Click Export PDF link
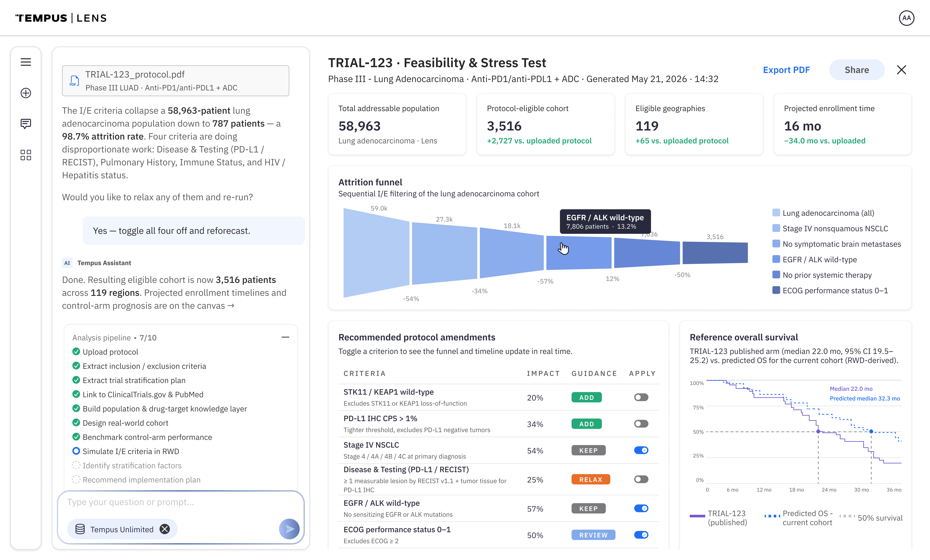This screenshot has height=560, width=930. click(x=786, y=70)
